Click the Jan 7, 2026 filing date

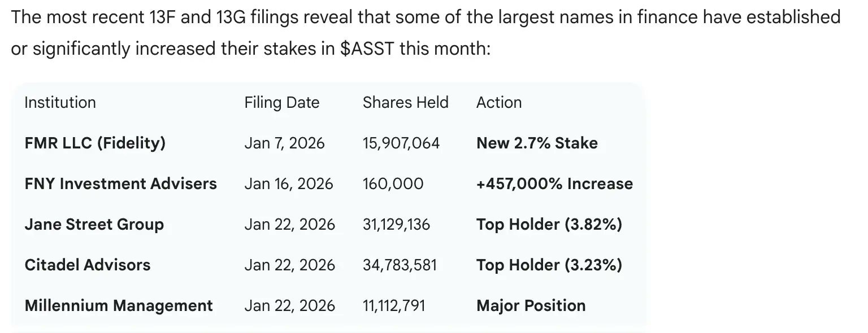284,143
